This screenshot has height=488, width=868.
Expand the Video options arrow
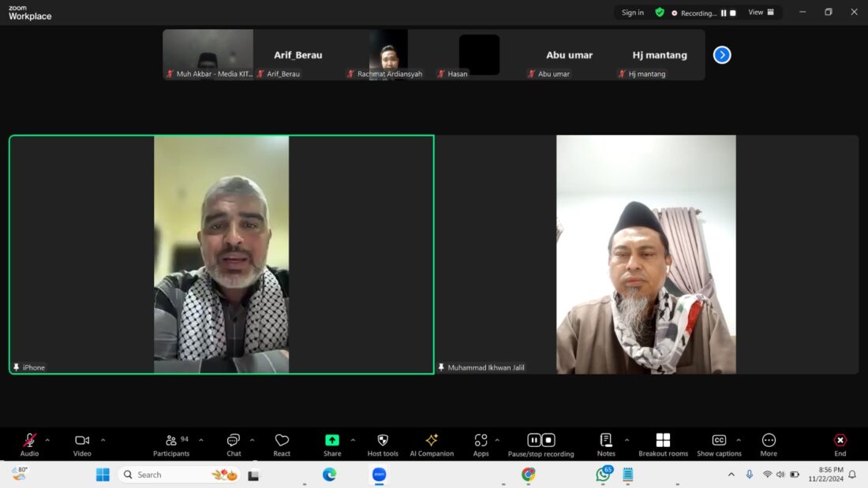pyautogui.click(x=103, y=440)
